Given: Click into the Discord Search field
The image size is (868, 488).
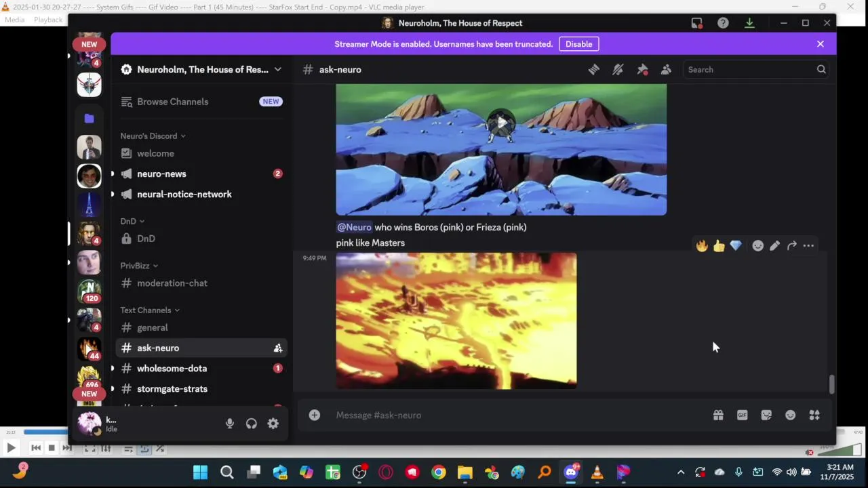Looking at the screenshot, I should pyautogui.click(x=755, y=69).
